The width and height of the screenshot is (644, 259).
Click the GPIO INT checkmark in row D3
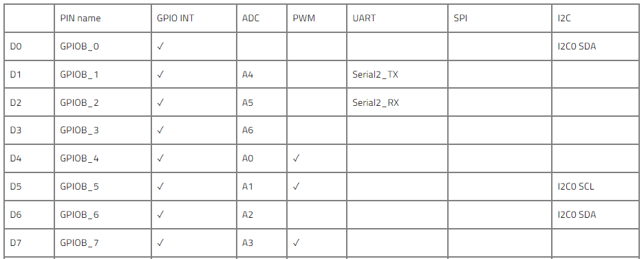click(160, 131)
